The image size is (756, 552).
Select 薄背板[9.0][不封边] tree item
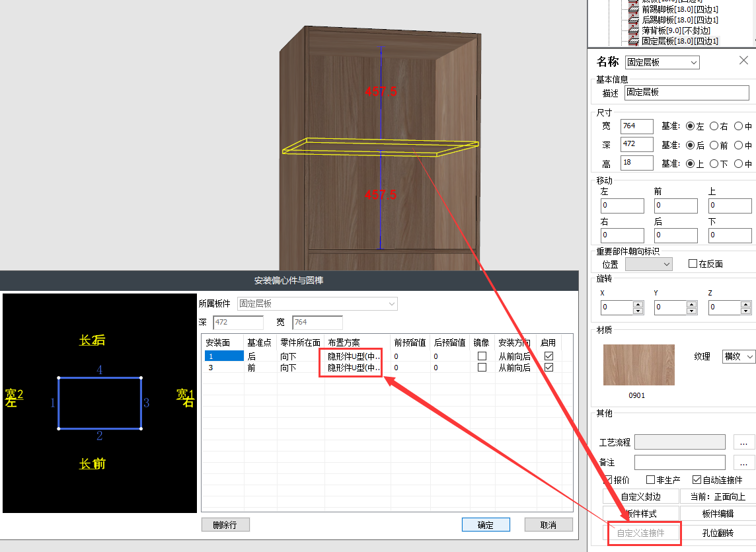[675, 30]
